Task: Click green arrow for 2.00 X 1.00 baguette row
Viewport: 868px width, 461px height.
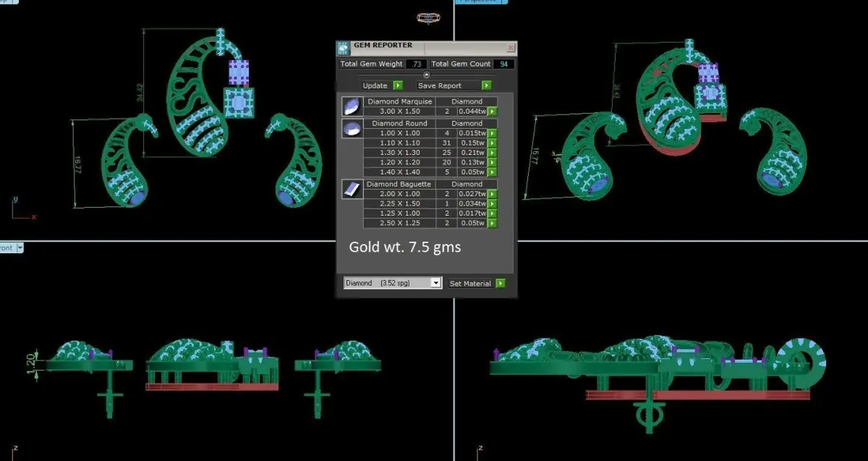Action: click(493, 194)
